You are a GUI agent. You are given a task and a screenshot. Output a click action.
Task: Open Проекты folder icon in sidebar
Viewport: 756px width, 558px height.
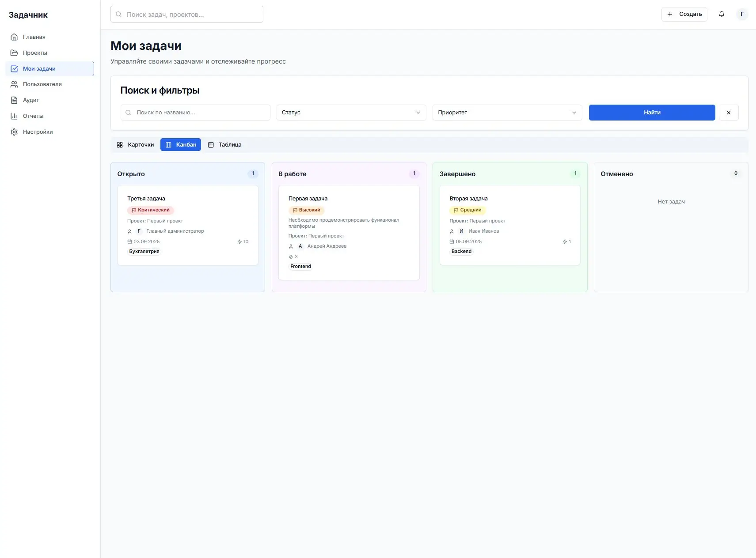click(x=14, y=53)
